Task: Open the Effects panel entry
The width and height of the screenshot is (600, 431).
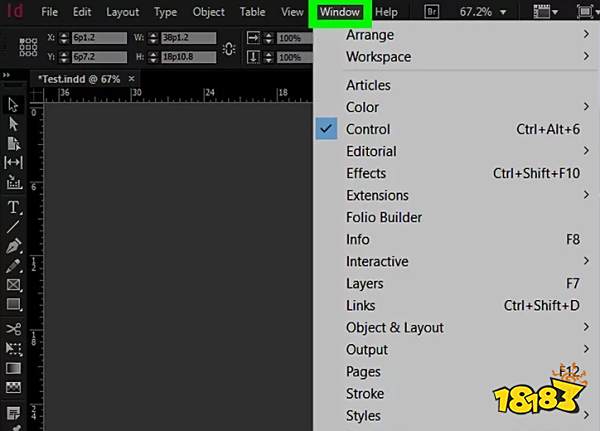Action: (x=366, y=173)
